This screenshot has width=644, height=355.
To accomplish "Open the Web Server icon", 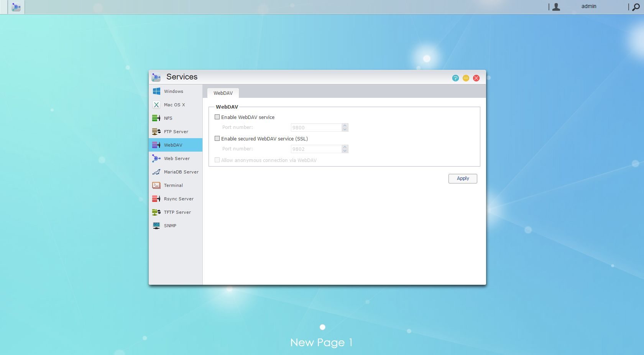I will pyautogui.click(x=156, y=159).
